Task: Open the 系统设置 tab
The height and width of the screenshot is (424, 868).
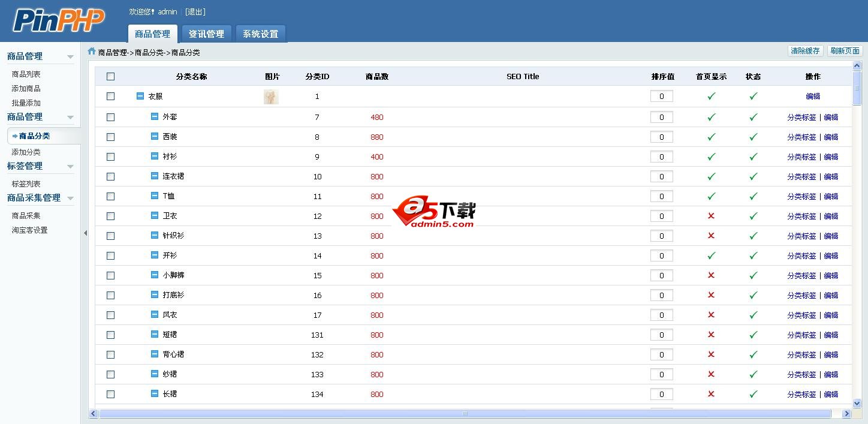Action: point(260,34)
